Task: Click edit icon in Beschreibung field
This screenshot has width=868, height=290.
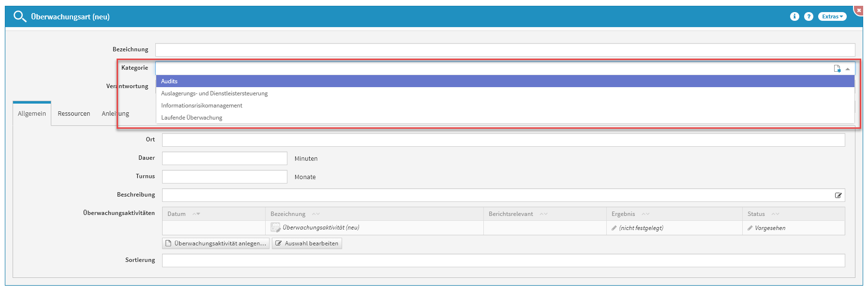Action: pyautogui.click(x=838, y=196)
